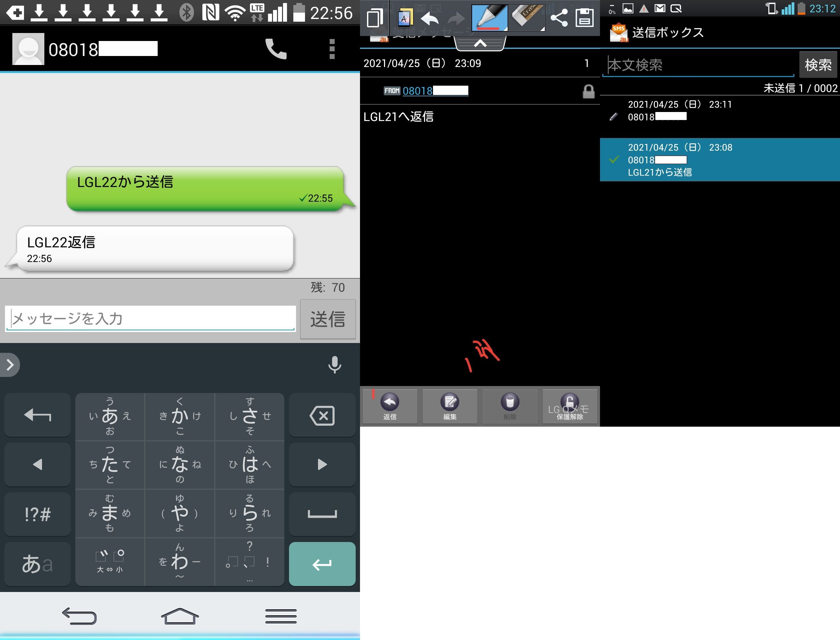Screen dimensions: 840x640
Task: Click the メッセージを入力 text field
Action: (150, 318)
